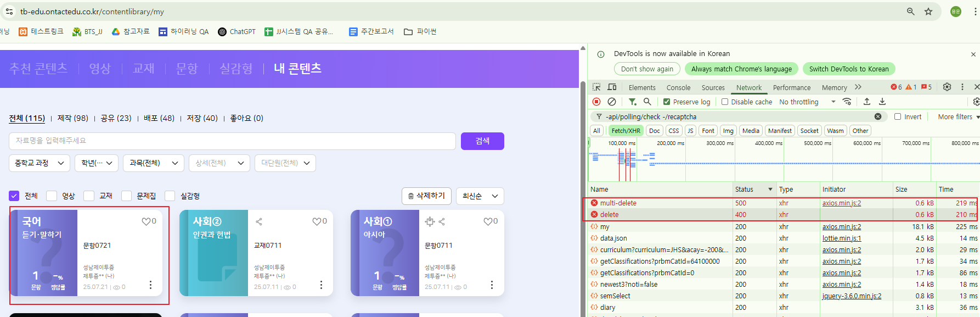This screenshot has height=317, width=980.
Task: Toggle the device toolbar icon in DevTools
Action: tap(612, 87)
